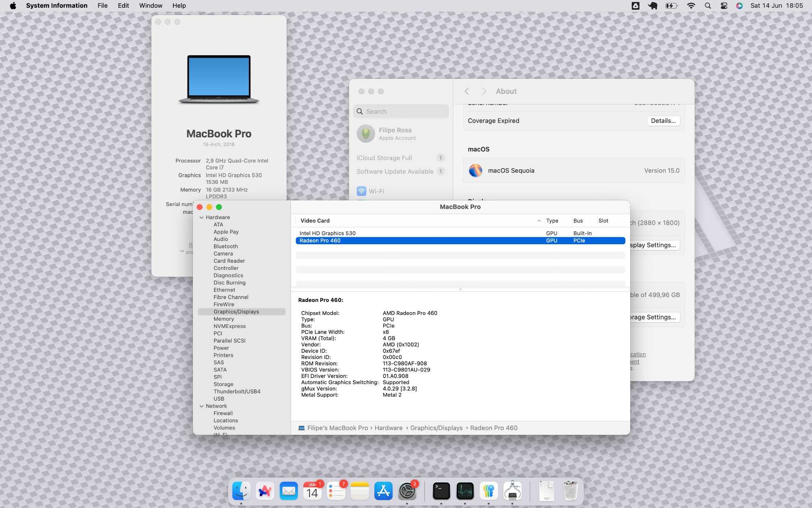Collapse the Hardware tree section

pyautogui.click(x=201, y=217)
